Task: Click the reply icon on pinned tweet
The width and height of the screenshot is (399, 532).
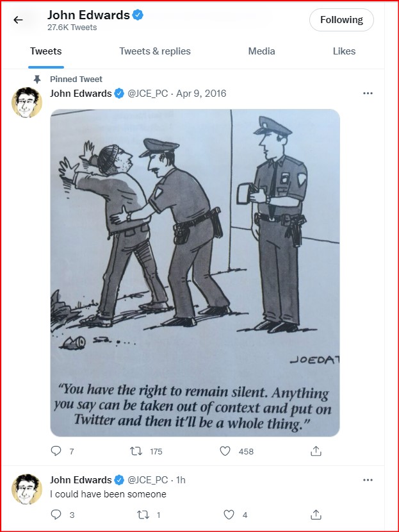Action: 56,451
